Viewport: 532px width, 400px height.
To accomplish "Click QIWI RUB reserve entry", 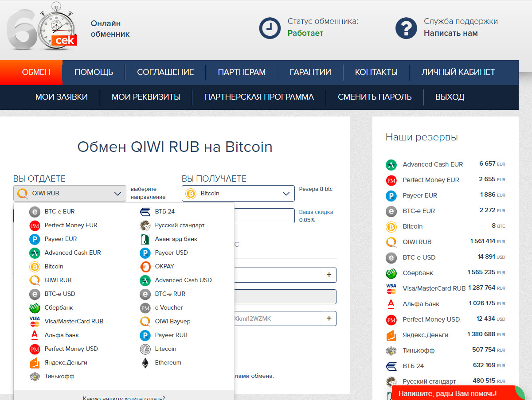I will (x=445, y=242).
